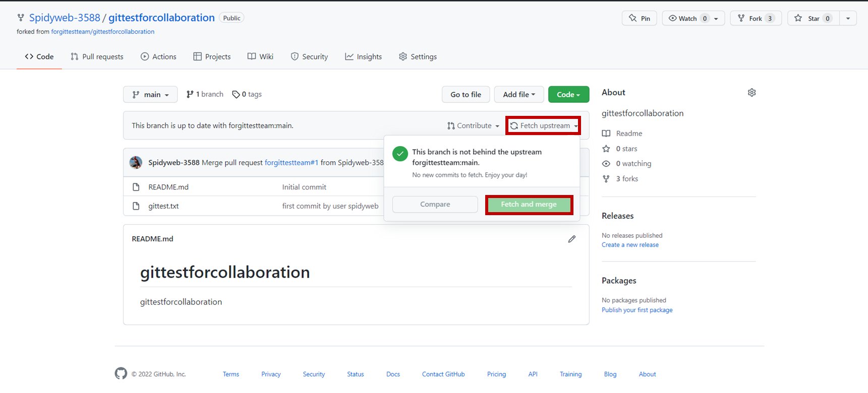Click the README.md file icon
This screenshot has height=393, width=868.
pyautogui.click(x=136, y=187)
